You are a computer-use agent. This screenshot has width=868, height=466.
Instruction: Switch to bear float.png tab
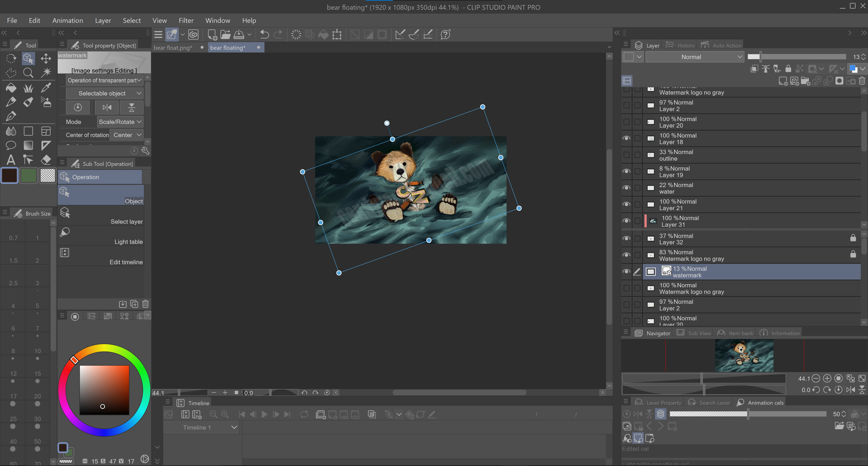173,48
